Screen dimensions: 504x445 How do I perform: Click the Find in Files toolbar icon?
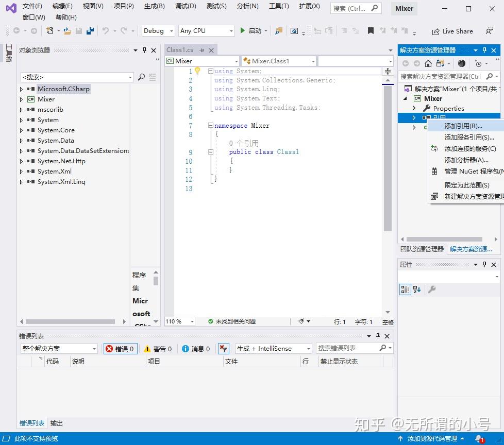(x=279, y=31)
